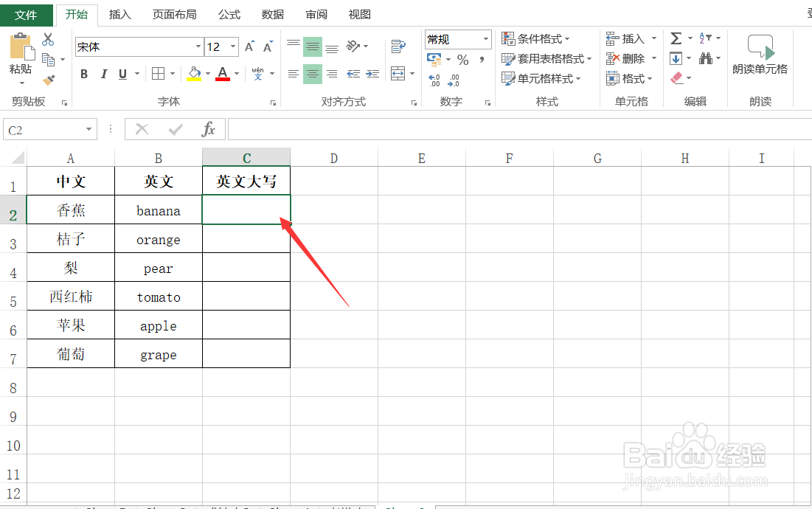The image size is (812, 509).
Task: Open 条件格式 conditional formatting menu
Action: click(535, 38)
